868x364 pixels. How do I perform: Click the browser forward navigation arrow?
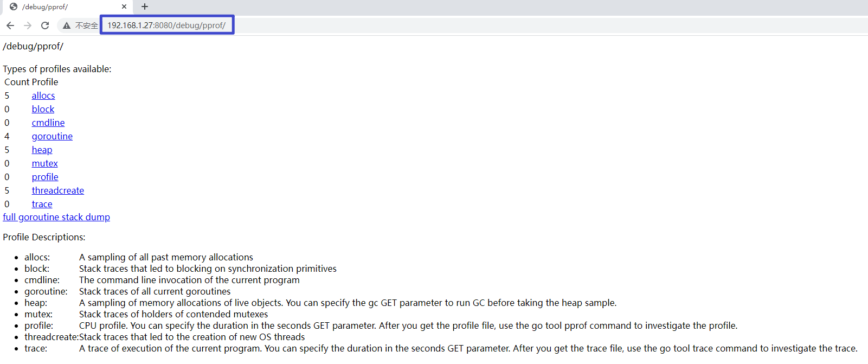click(x=27, y=25)
